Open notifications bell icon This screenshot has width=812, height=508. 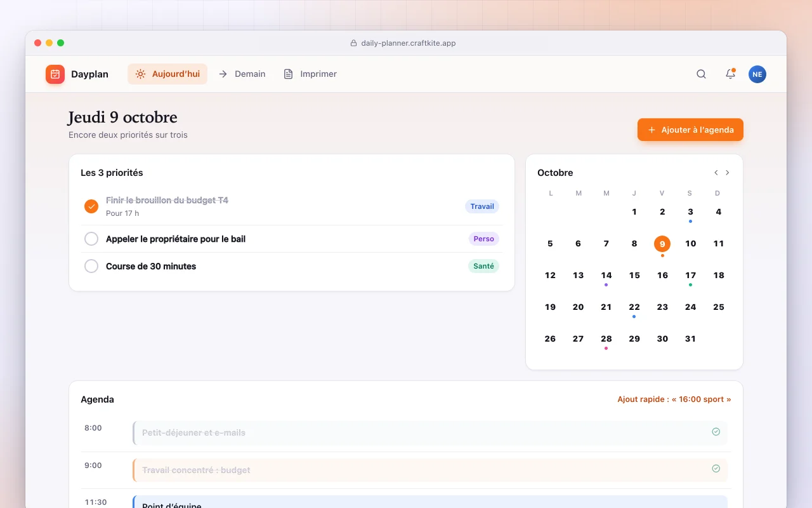click(x=730, y=74)
